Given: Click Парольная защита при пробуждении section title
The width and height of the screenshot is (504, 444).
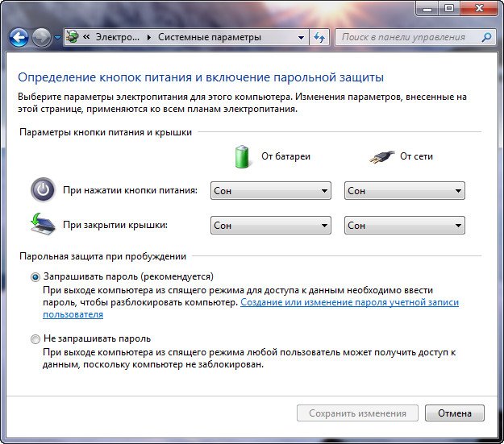Looking at the screenshot, I should (103, 256).
